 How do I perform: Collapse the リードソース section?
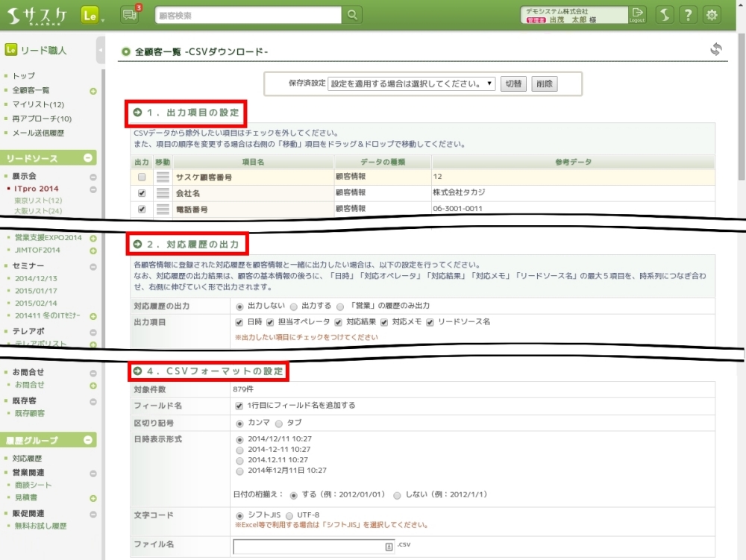[x=88, y=158]
